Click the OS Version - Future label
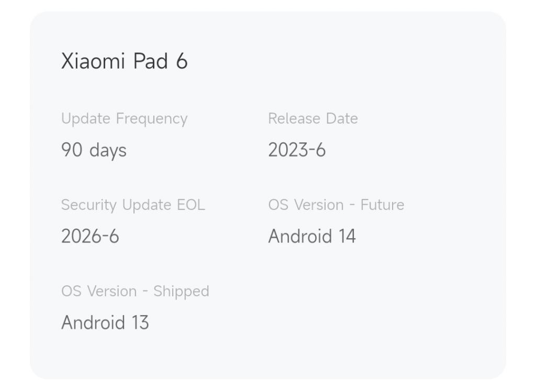The height and width of the screenshot is (392, 536). pos(336,205)
